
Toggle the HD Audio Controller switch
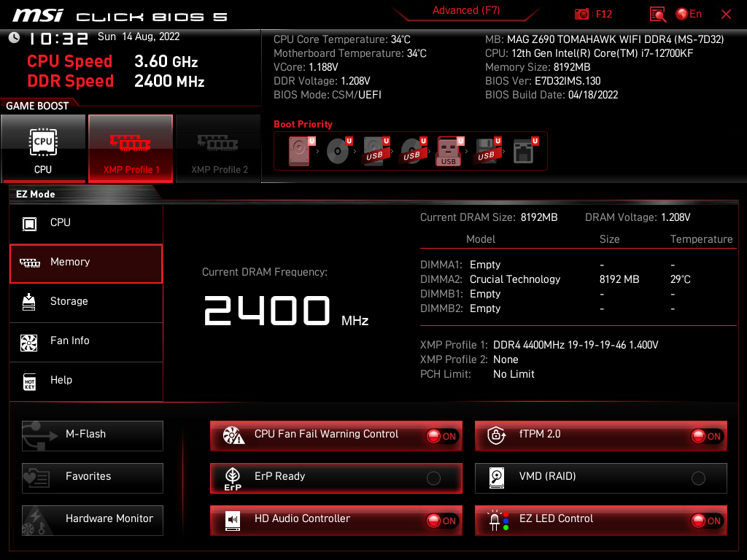(441, 521)
